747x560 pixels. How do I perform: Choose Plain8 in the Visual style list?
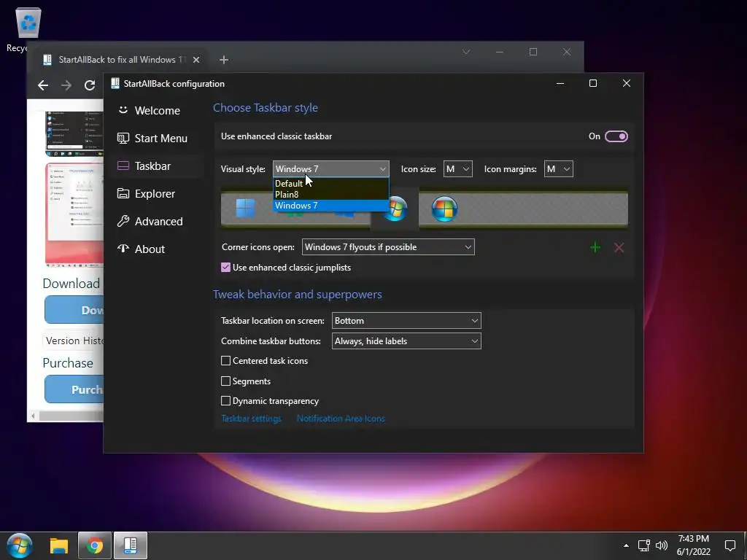pyautogui.click(x=330, y=194)
